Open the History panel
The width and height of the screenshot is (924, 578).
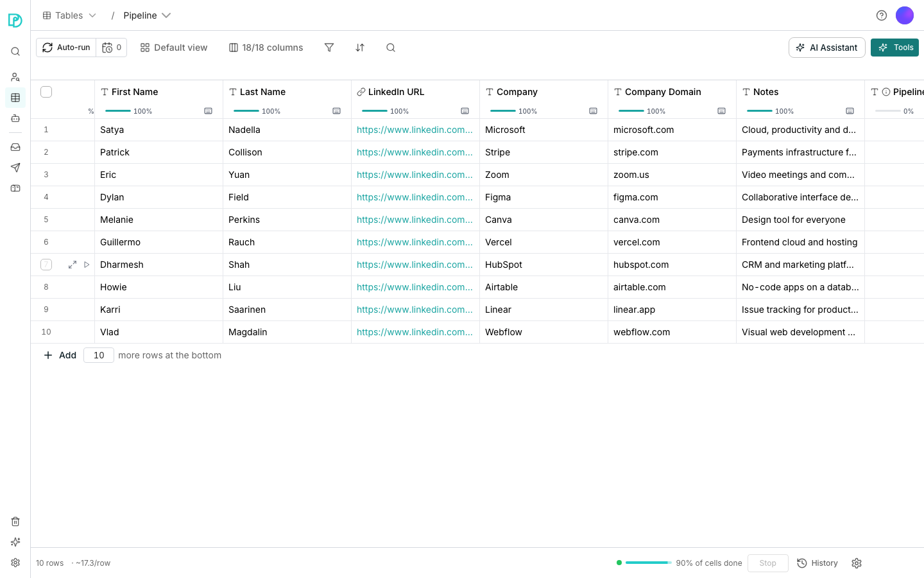[817, 563]
